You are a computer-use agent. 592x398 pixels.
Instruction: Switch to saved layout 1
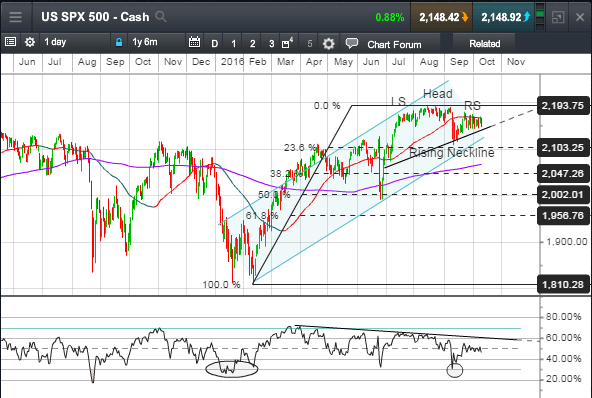click(233, 43)
